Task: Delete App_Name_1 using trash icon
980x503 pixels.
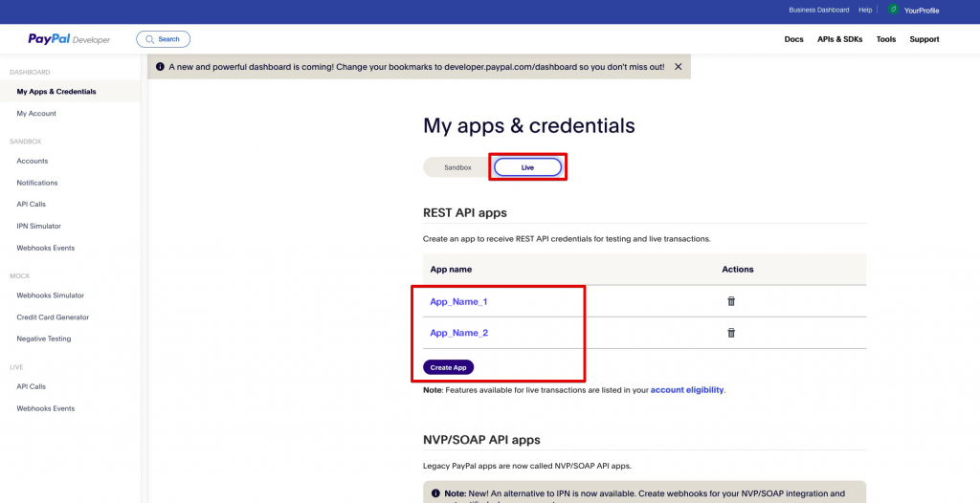Action: pyautogui.click(x=731, y=301)
